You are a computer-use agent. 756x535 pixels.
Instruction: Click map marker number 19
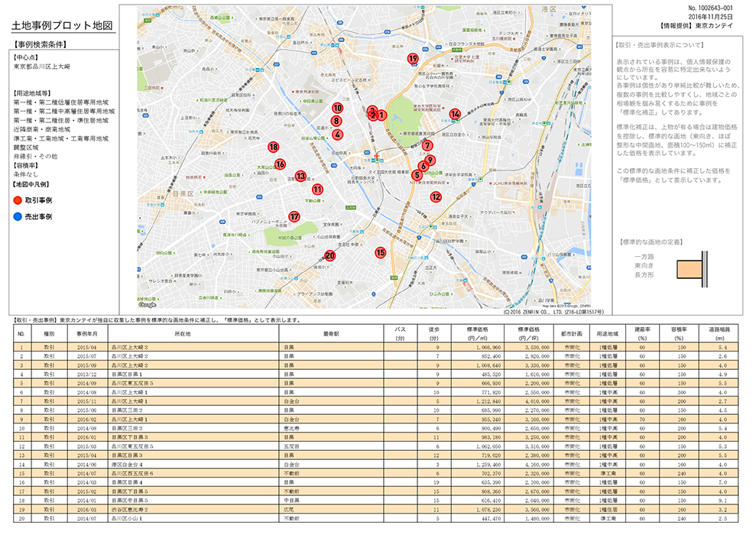tap(413, 58)
